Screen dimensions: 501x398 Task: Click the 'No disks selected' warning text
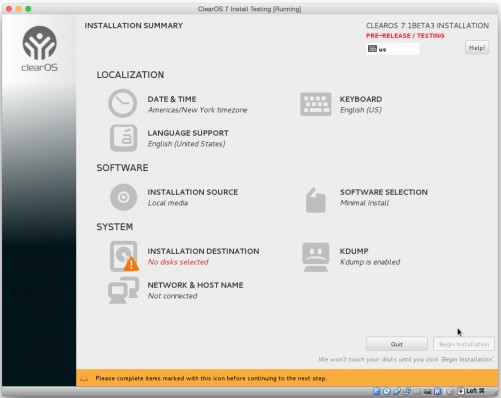(x=178, y=262)
